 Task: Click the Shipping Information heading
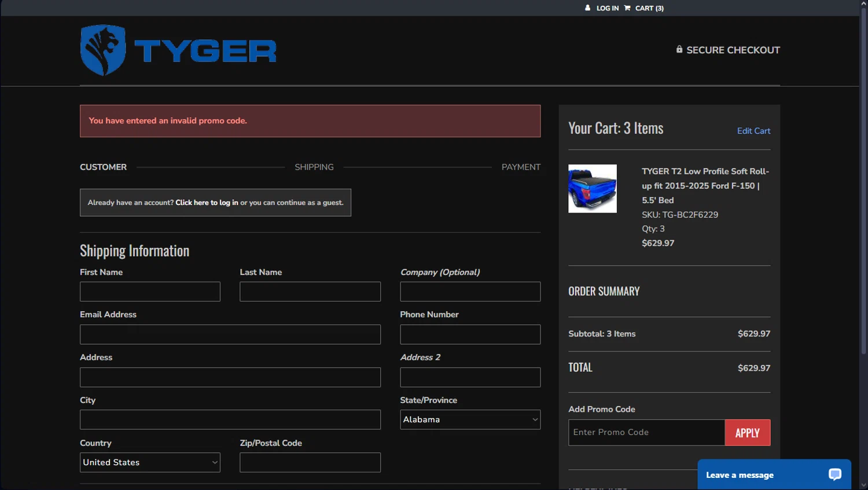click(x=134, y=251)
